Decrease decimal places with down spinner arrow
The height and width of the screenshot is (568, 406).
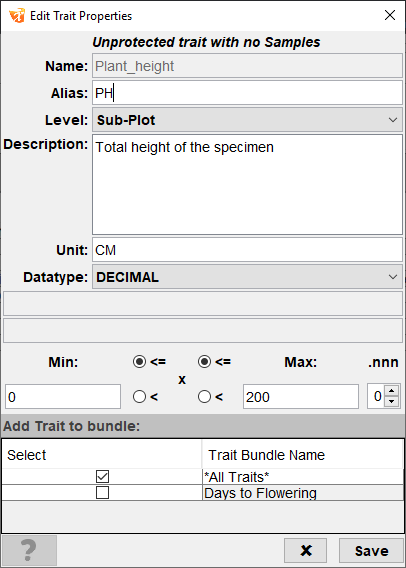coord(392,401)
